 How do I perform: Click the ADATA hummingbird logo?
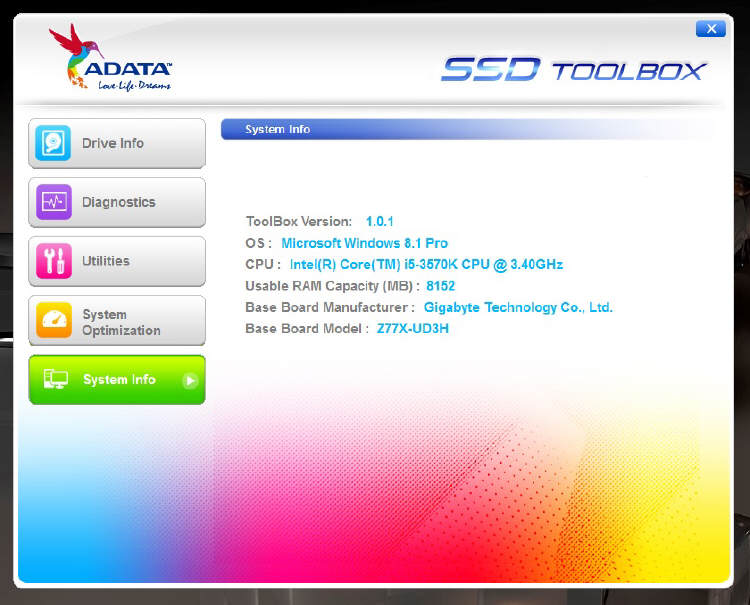[110, 57]
